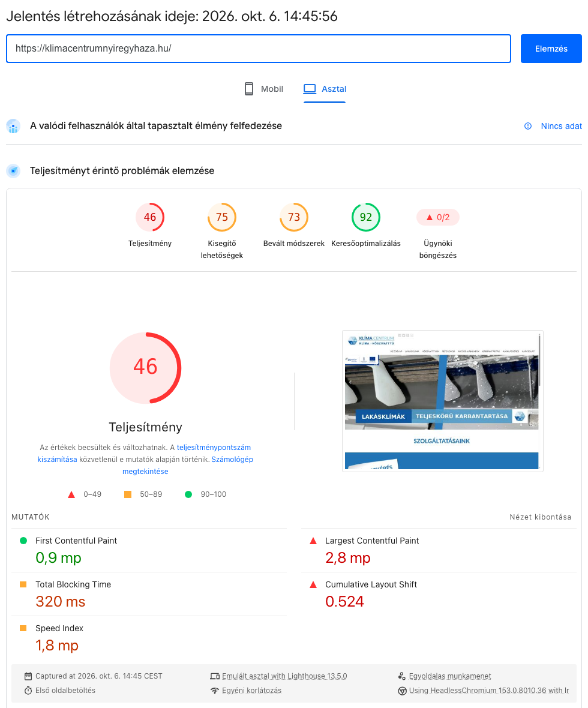Click the Captured at 2026. okt. 6. text
The height and width of the screenshot is (708, 588).
pos(98,676)
